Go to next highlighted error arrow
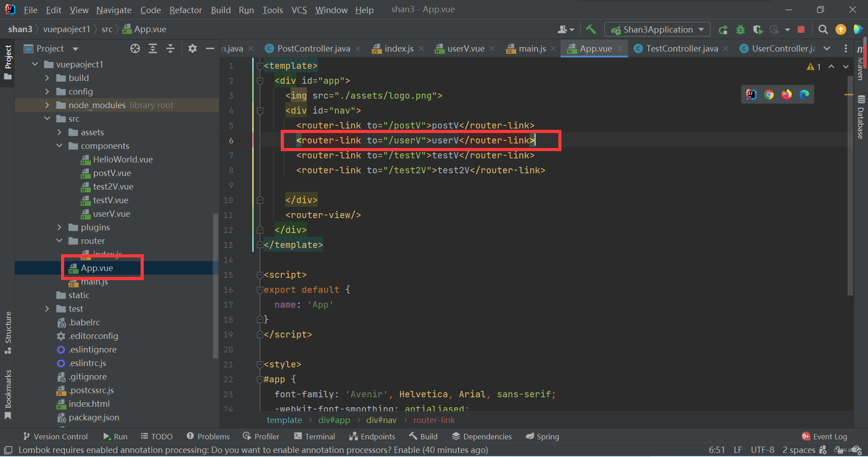 coord(846,67)
